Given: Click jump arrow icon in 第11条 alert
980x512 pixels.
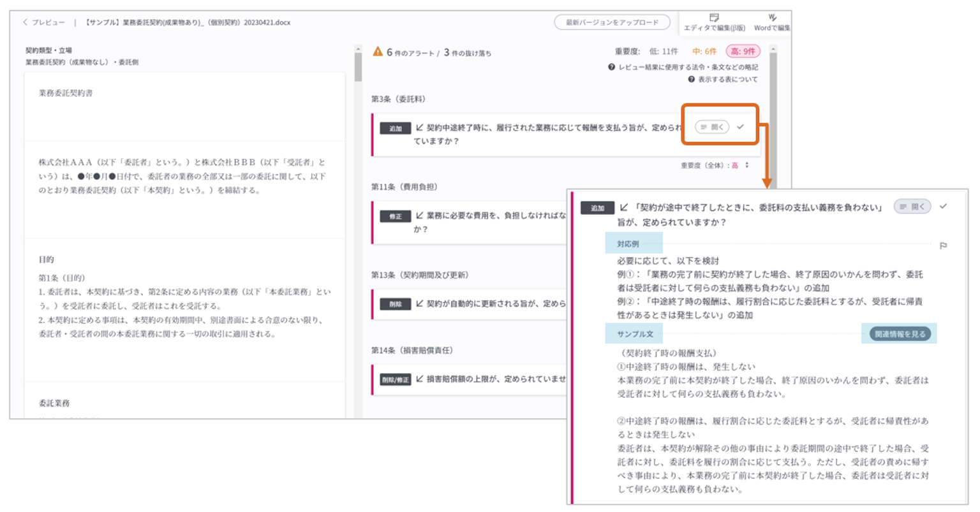Looking at the screenshot, I should point(419,216).
